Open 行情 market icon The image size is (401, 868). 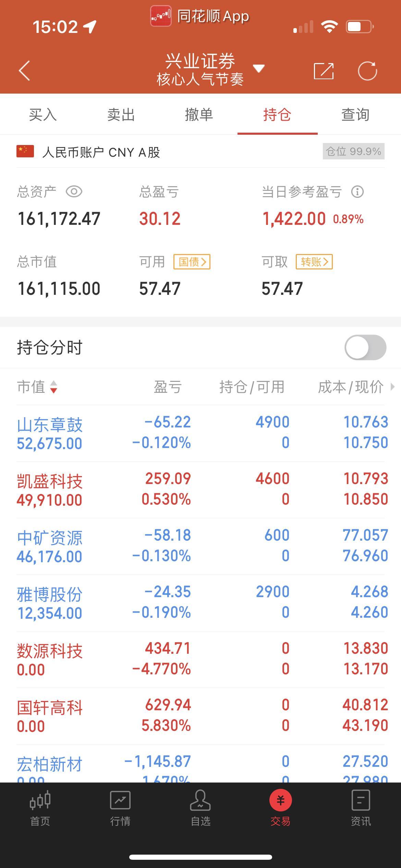(x=120, y=809)
